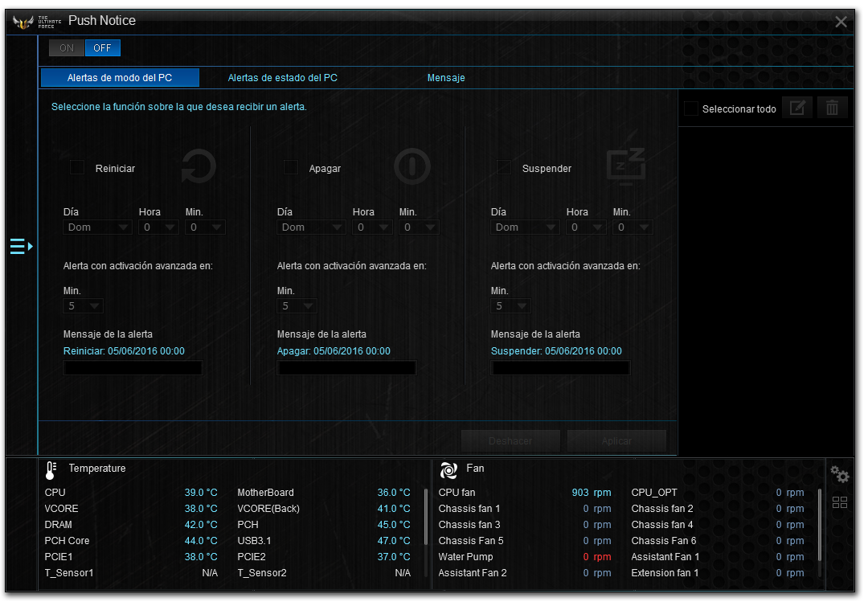This screenshot has height=602, width=868.
Task: Click the Apagar: 05/06/2016 00:00 text
Action: tap(334, 351)
